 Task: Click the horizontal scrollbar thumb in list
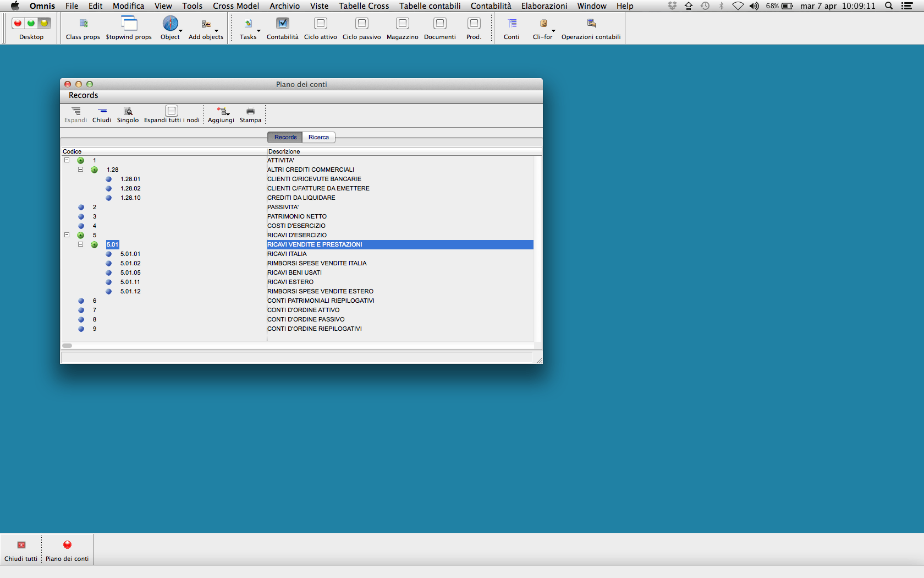(x=67, y=346)
